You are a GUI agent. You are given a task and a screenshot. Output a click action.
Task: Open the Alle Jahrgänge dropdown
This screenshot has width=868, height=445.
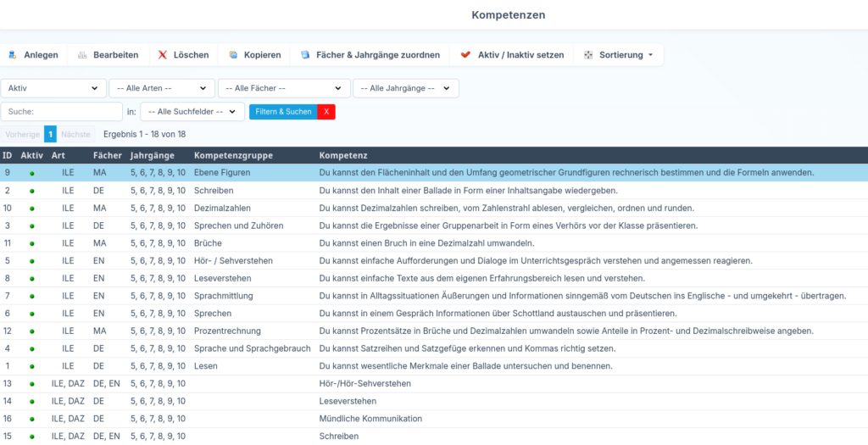tap(405, 88)
